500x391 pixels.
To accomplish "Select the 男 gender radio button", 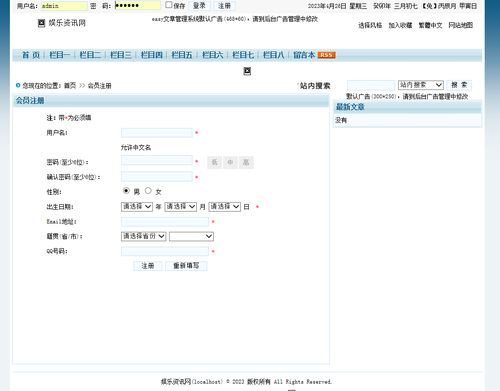I will pos(126,191).
